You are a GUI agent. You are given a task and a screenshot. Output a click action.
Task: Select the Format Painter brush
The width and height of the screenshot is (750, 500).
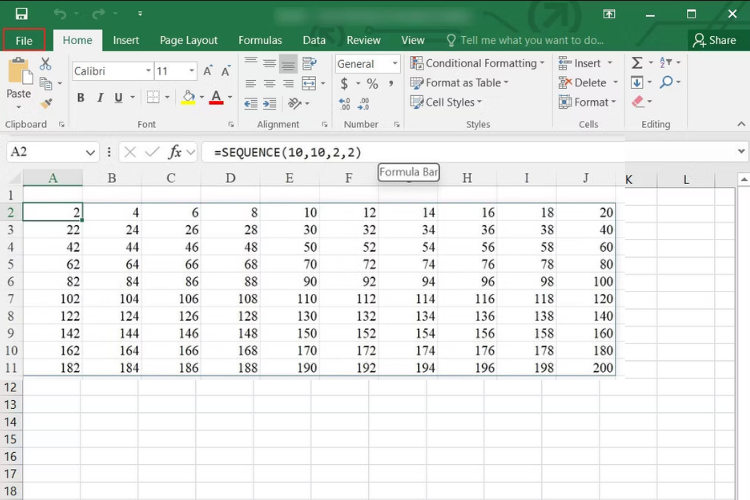46,103
